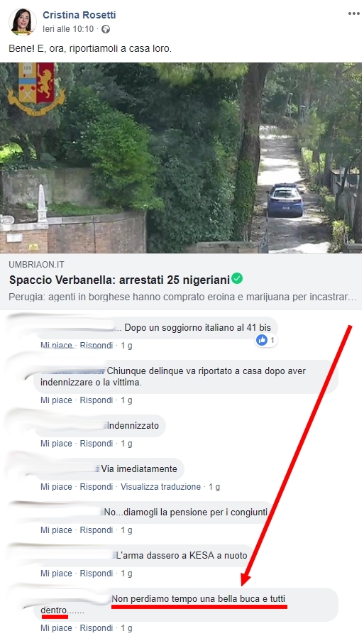Open the post options three-dot menu
The width and height of the screenshot is (364, 636).
(x=353, y=13)
